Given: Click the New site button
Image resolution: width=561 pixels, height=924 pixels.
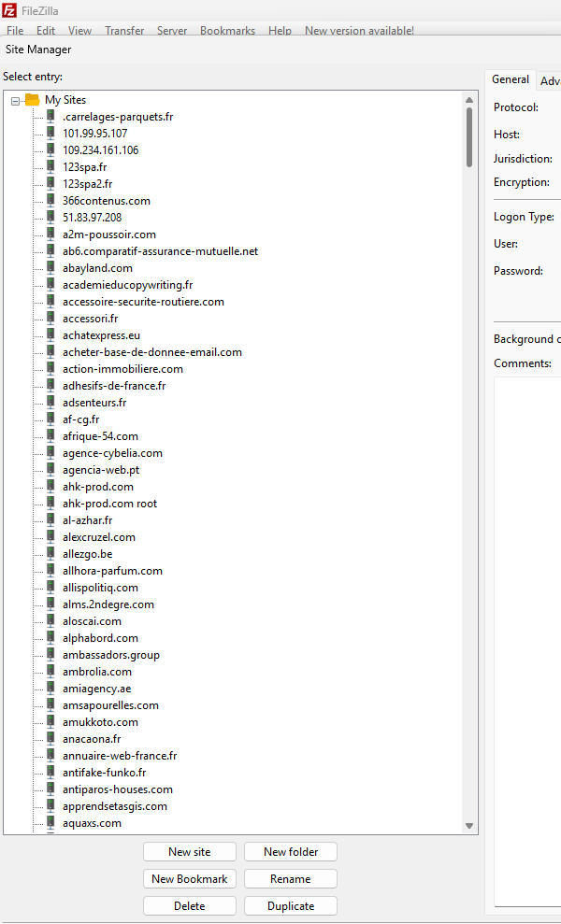Looking at the screenshot, I should click(190, 851).
